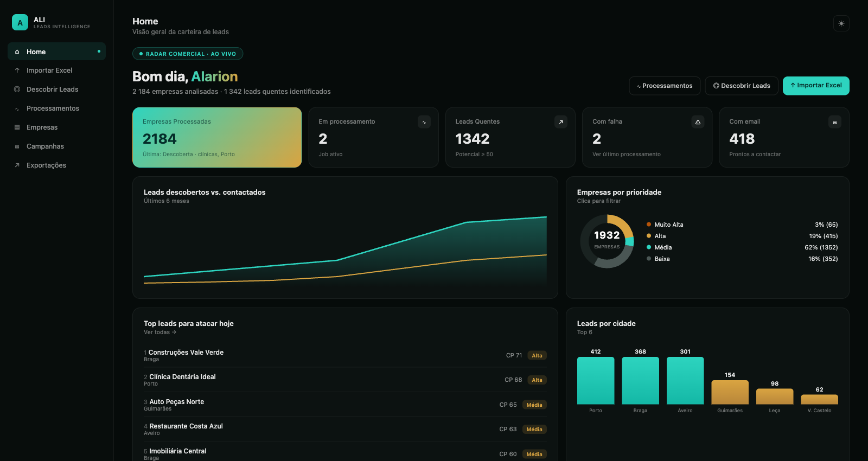Click the arrow icon on Leads Quentes card
The image size is (868, 461).
pos(561,122)
